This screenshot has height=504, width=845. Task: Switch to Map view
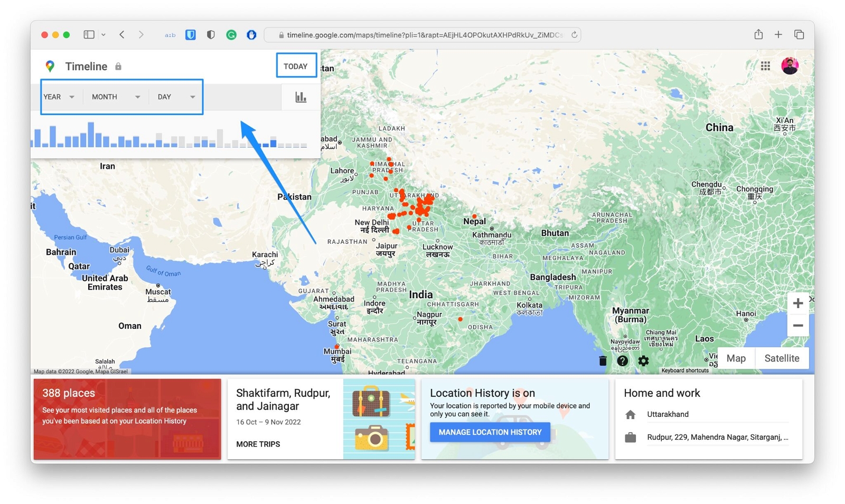point(736,358)
